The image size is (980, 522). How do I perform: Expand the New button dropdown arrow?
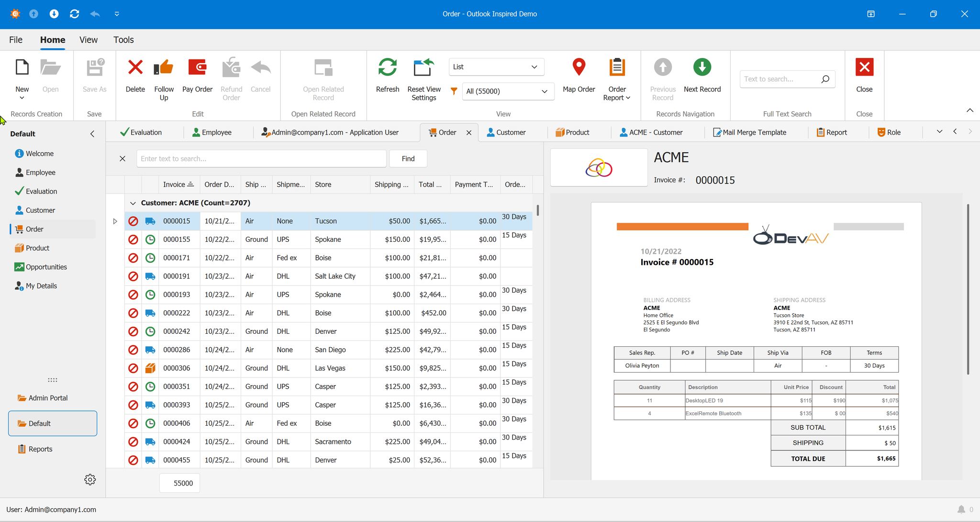click(22, 98)
